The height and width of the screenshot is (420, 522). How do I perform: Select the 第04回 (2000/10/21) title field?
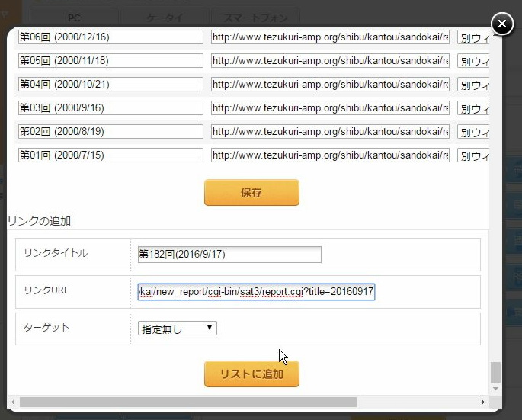pos(110,85)
